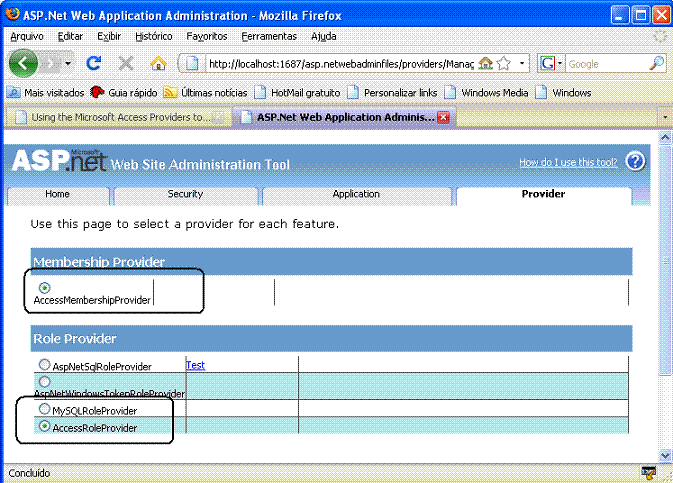Open list all tabs dropdown
Screen dimensions: 673x483
click(665, 117)
